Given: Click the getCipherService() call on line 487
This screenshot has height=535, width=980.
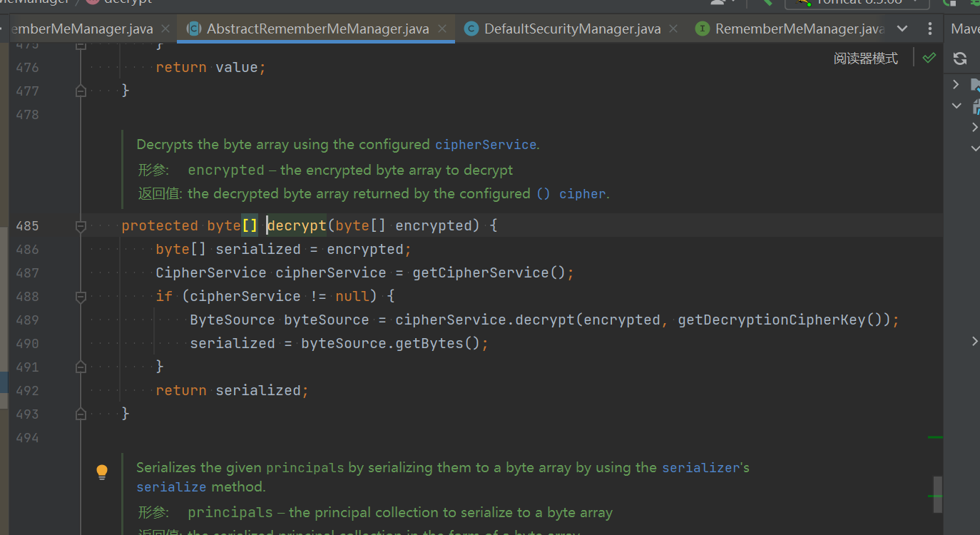Looking at the screenshot, I should point(489,273).
